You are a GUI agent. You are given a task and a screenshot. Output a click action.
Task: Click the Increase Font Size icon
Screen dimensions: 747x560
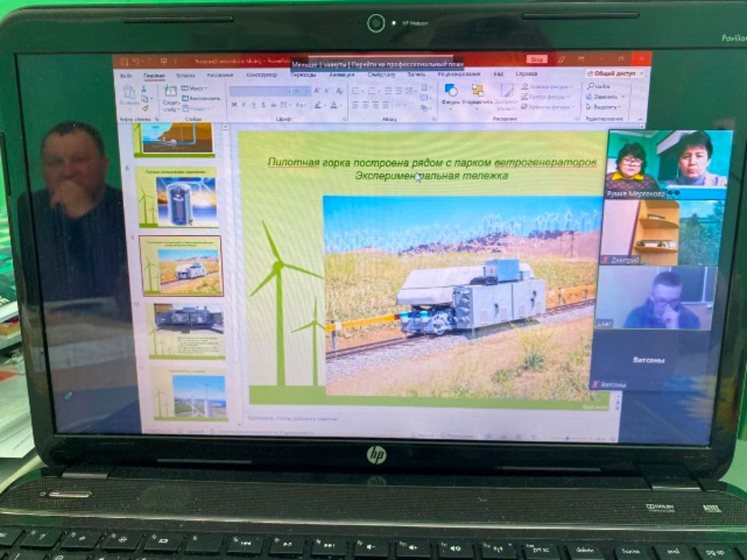coord(317,90)
